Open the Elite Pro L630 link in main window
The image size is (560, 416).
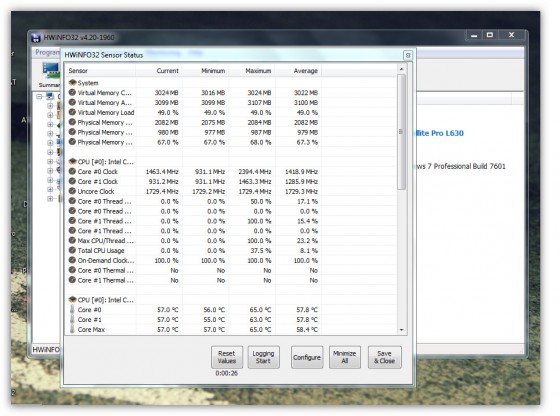pos(440,133)
